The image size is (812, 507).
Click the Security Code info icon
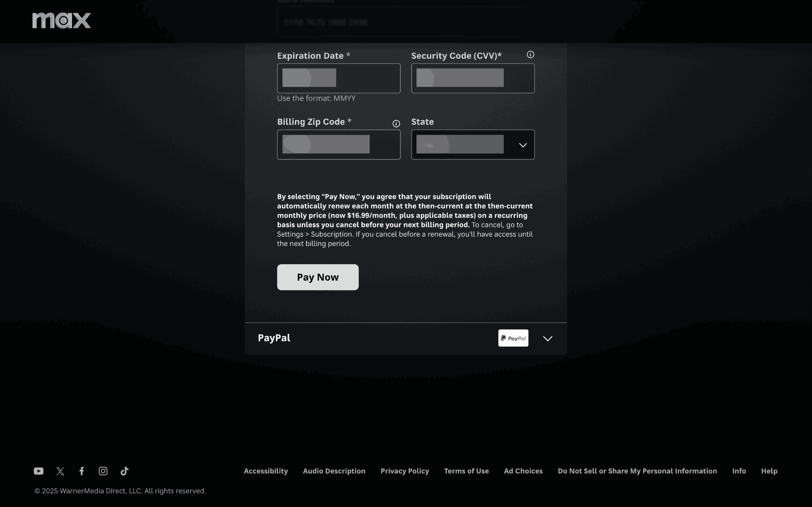pos(530,55)
